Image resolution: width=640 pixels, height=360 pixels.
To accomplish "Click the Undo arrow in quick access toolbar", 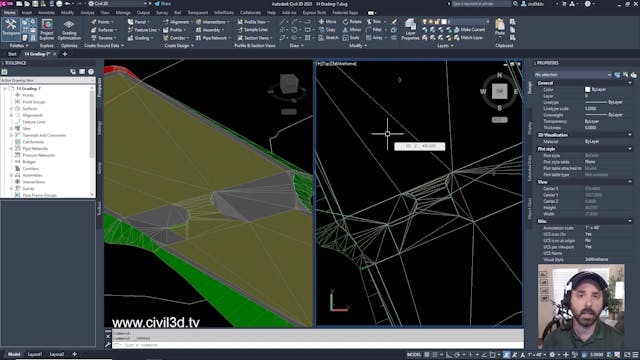I will point(67,4).
